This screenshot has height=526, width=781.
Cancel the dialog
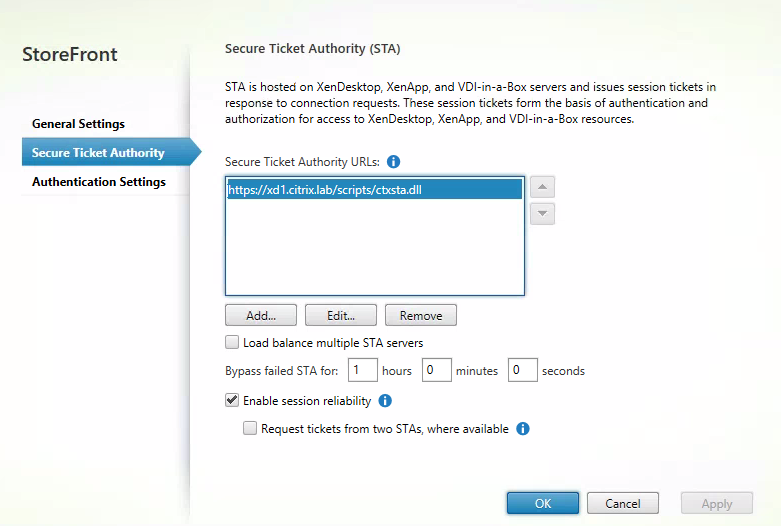[x=622, y=503]
